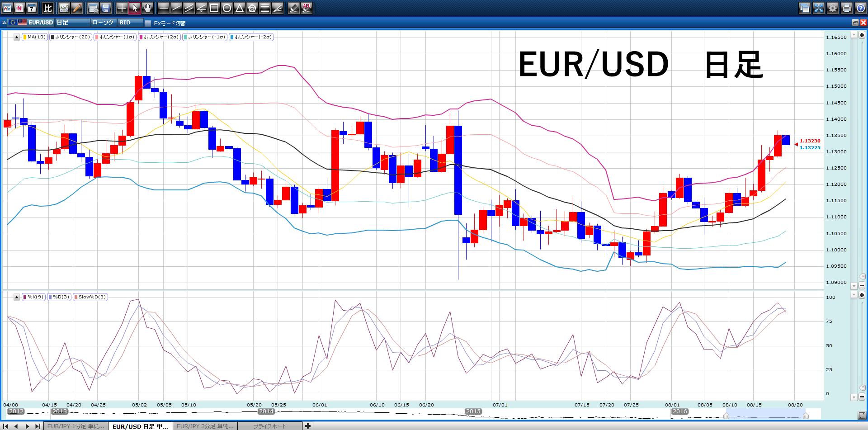Select the parallel lines channel tool
Viewport: 868px width, 430px height.
tap(189, 8)
